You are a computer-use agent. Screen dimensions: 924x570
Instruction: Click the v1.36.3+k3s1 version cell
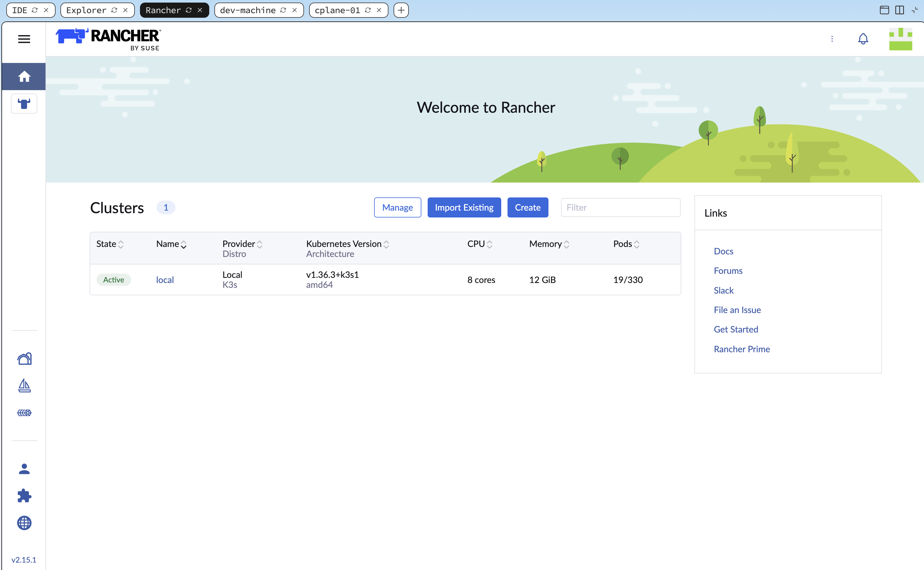[x=332, y=274]
